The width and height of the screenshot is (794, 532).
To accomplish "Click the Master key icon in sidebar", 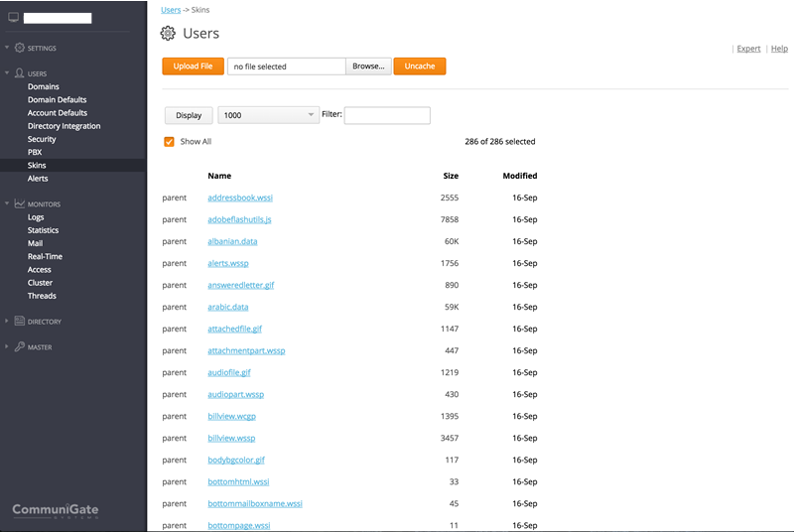I will click(19, 347).
